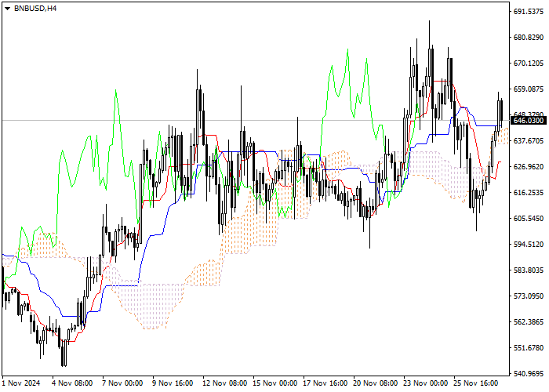The width and height of the screenshot is (549, 392).
Task: Click the 626.9620 price axis label
Action: [529, 166]
